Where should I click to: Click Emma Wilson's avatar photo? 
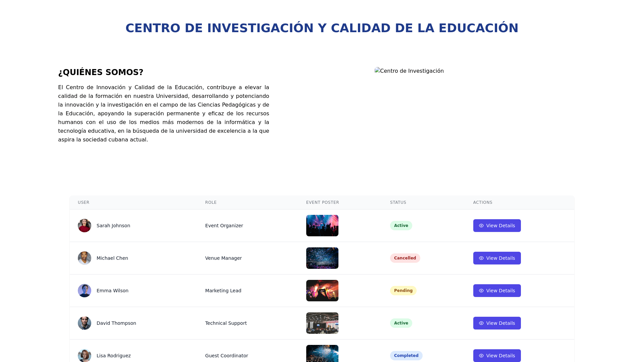(85, 291)
